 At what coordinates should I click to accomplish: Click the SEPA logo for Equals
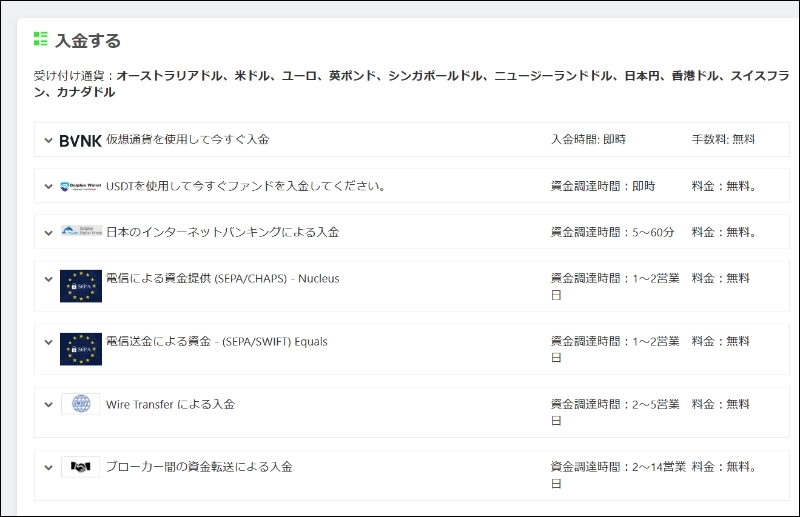pos(80,349)
